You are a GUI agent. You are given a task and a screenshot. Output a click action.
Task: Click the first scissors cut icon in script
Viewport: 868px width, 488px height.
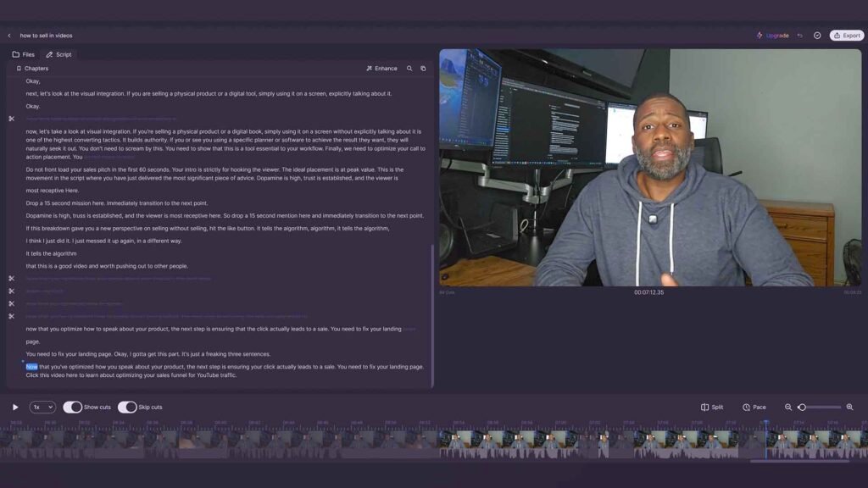[12, 119]
